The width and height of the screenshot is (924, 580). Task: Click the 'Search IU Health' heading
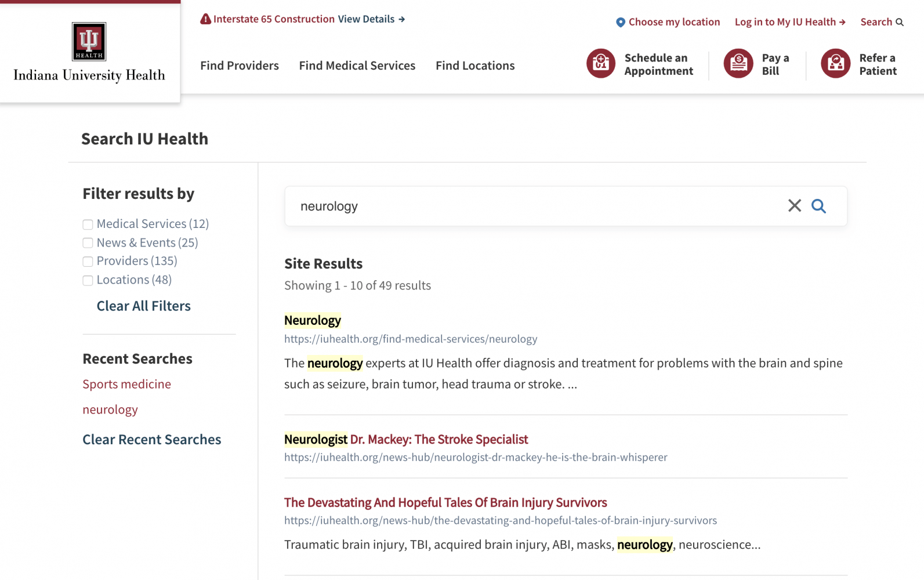[145, 139]
